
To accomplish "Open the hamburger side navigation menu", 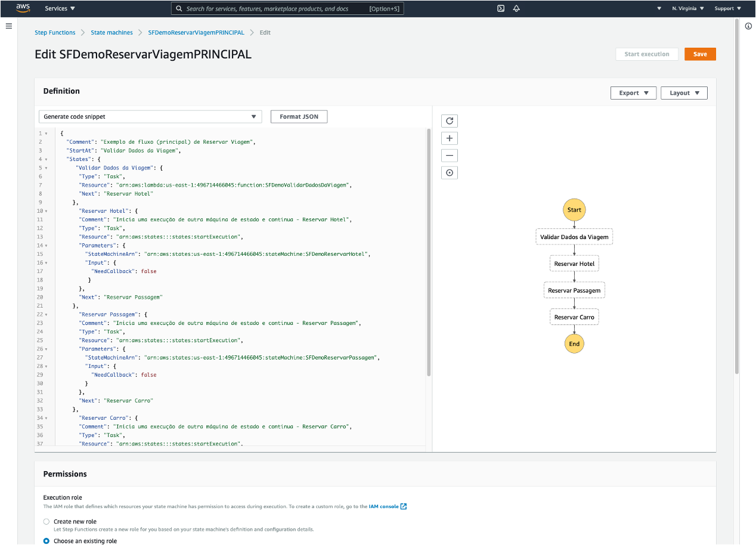I will click(9, 26).
